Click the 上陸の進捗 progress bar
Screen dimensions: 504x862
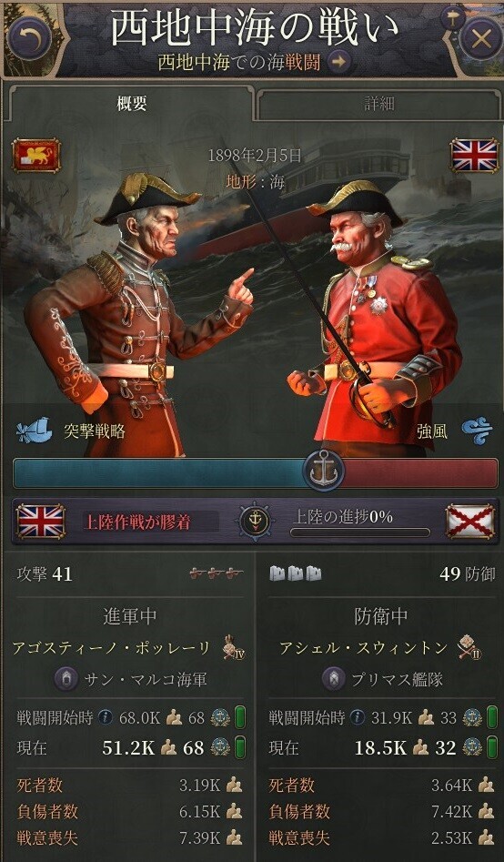coord(360,532)
